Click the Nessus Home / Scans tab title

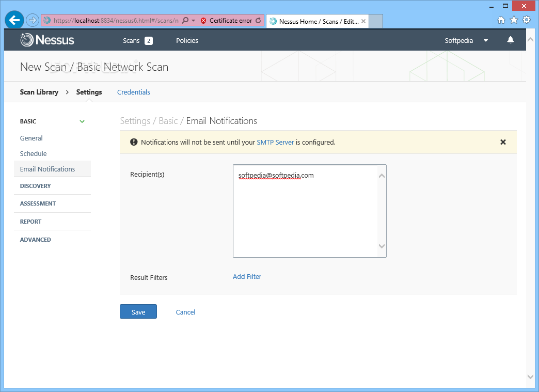[x=319, y=21]
